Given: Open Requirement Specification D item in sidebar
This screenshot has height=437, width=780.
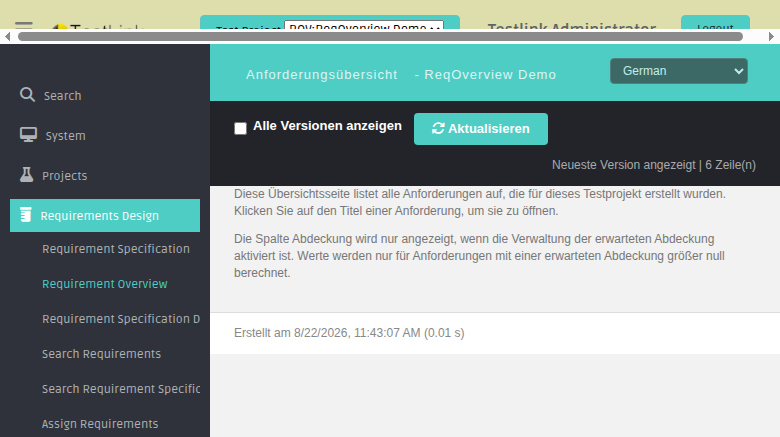Looking at the screenshot, I should tap(121, 319).
